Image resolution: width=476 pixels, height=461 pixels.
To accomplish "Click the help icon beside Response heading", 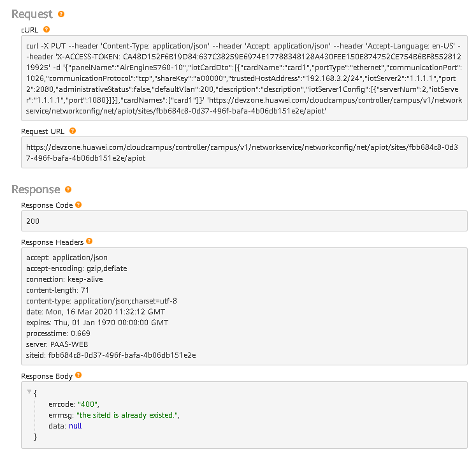I will tap(68, 189).
